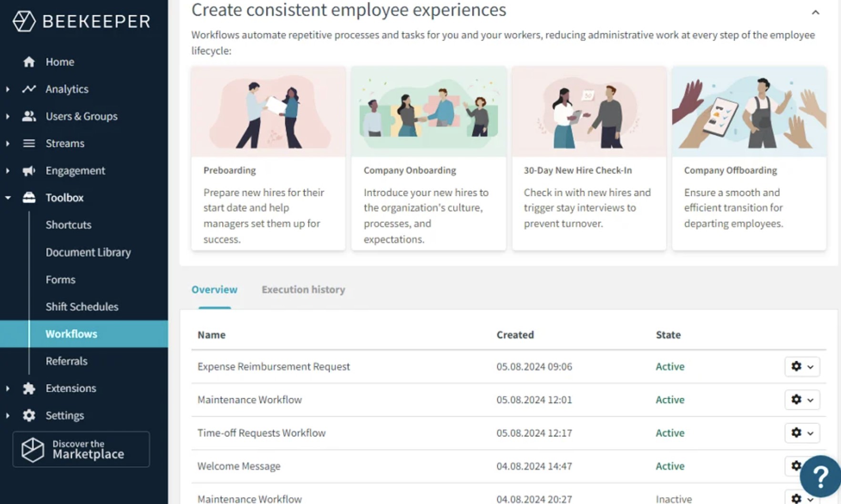Open the Home sidebar icon

[x=29, y=62]
